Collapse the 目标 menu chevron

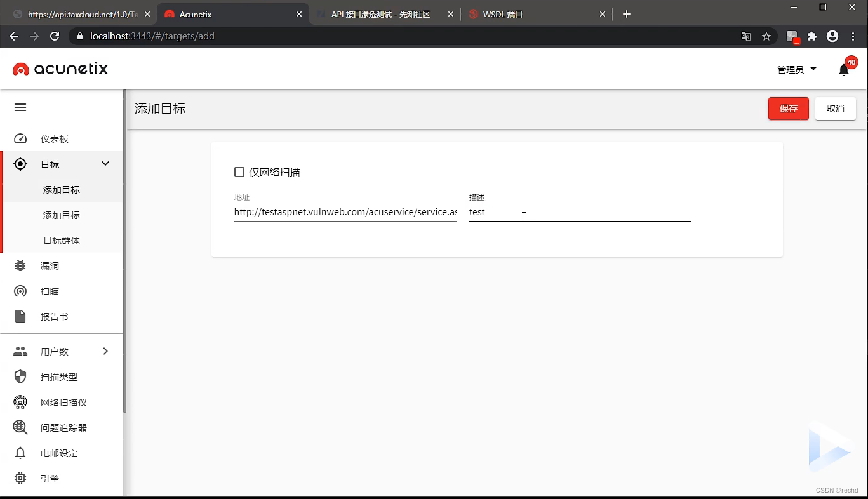105,164
